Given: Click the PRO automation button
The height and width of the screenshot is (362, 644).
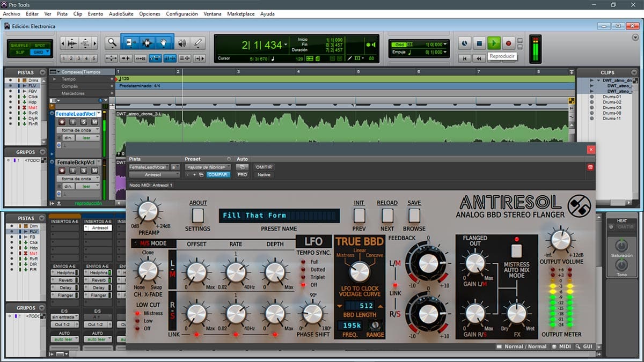Looking at the screenshot, I should point(242,175).
